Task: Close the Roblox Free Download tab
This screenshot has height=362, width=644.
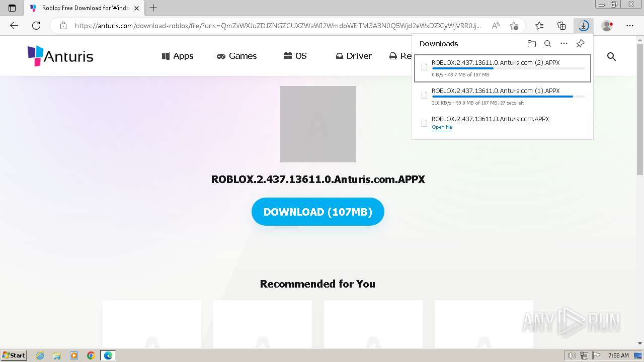Action: pos(137,8)
